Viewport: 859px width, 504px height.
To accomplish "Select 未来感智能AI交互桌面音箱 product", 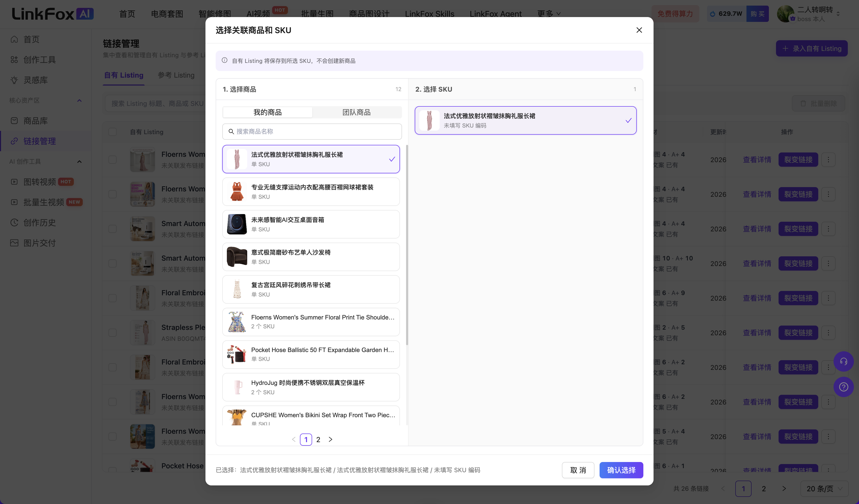I will pos(311,224).
